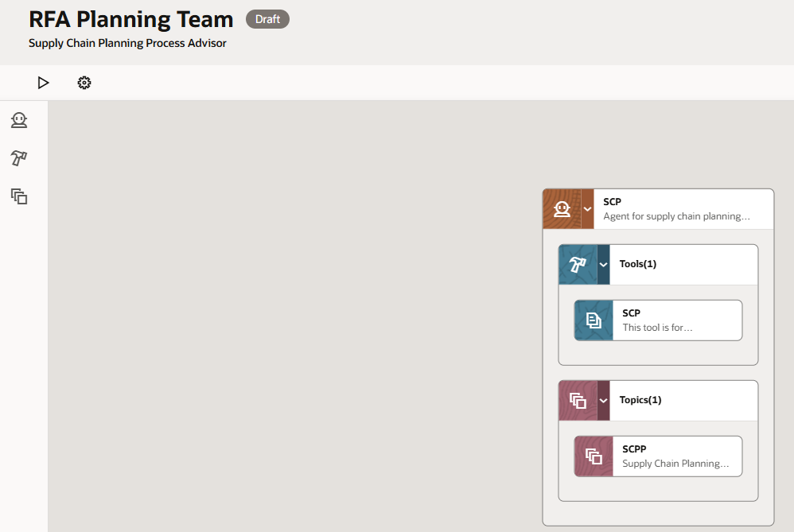The height and width of the screenshot is (532, 794).
Task: Click the SCP tool document icon
Action: [594, 320]
